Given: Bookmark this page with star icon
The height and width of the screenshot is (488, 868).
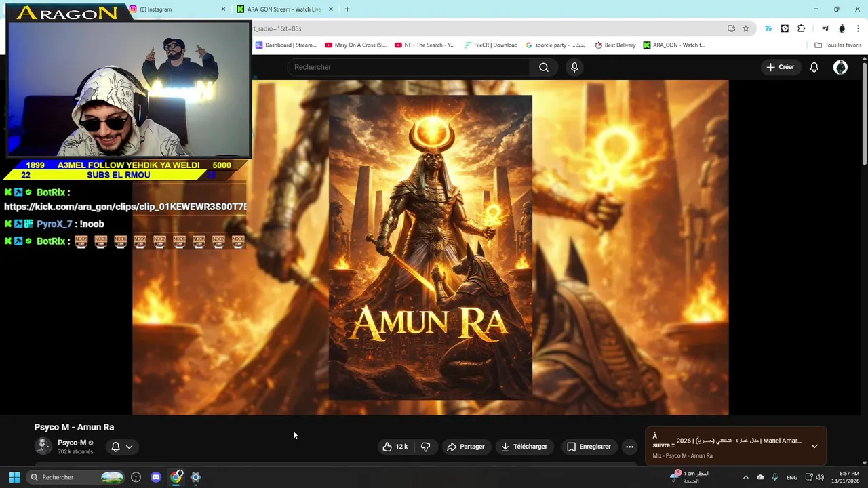Looking at the screenshot, I should (746, 28).
